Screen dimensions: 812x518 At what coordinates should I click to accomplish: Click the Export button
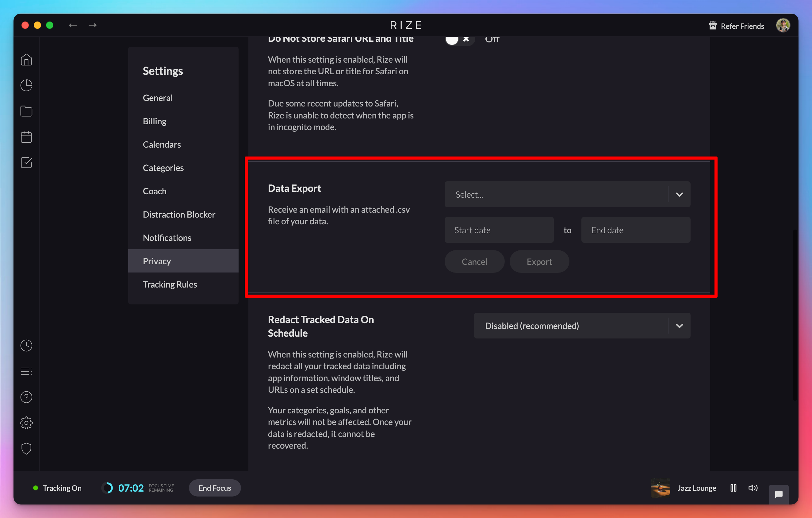tap(539, 261)
